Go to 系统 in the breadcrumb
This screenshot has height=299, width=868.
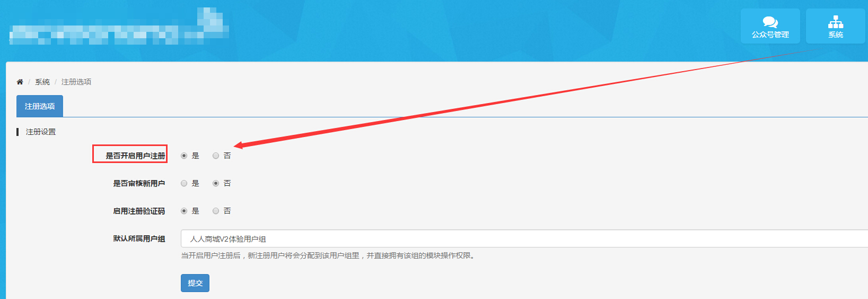coord(42,82)
